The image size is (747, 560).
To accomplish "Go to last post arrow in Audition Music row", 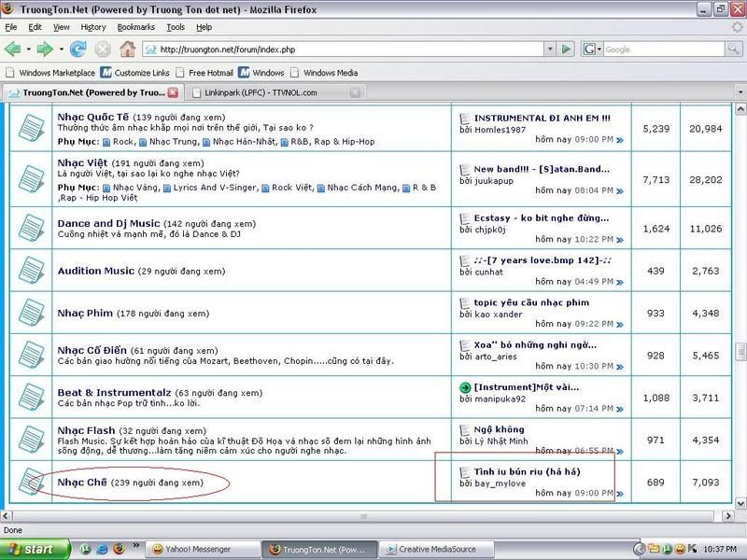I will (620, 283).
